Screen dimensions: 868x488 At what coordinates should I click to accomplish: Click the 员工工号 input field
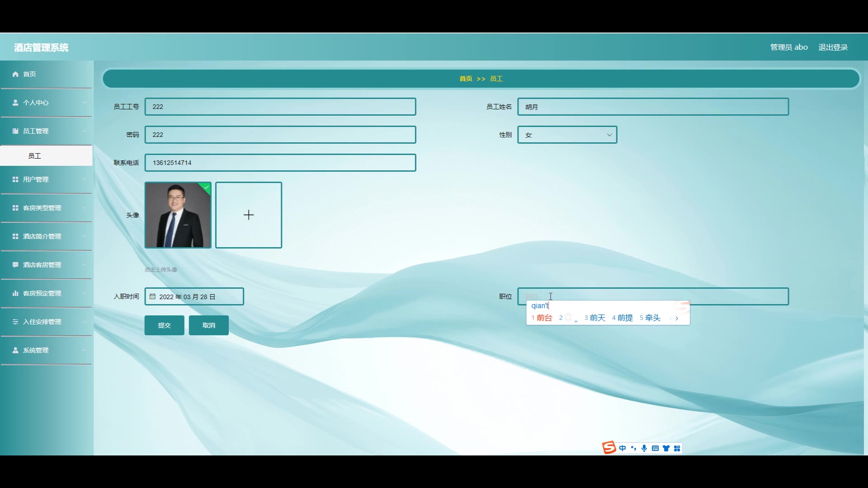[280, 107]
